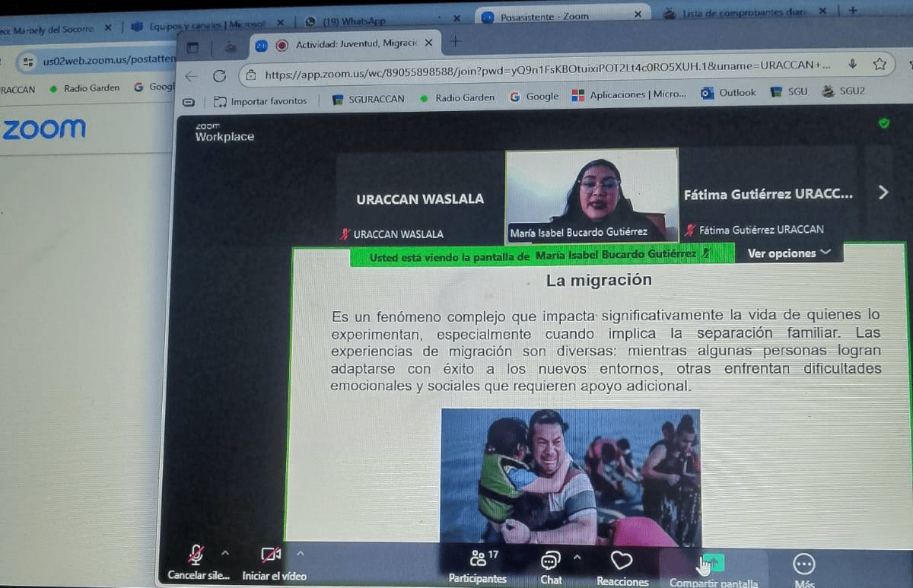Viewport: 913px width, 588px height.
Task: Bookmark page with star icon
Action: pos(880,65)
